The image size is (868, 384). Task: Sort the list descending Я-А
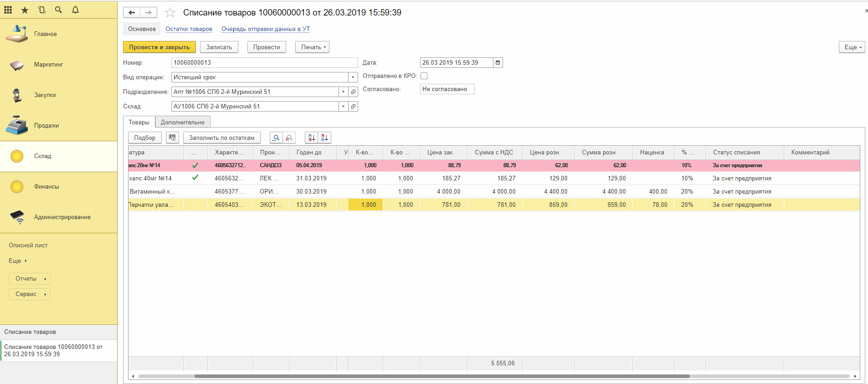324,138
